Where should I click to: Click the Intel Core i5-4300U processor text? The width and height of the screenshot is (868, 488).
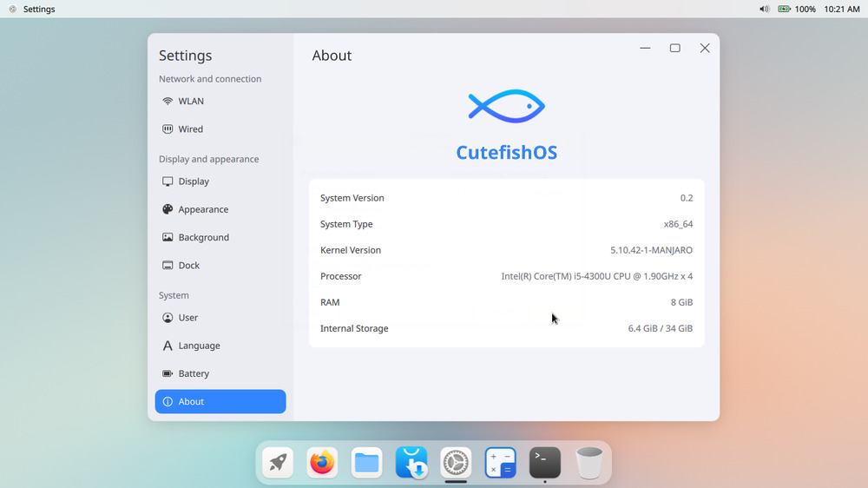[x=597, y=276]
